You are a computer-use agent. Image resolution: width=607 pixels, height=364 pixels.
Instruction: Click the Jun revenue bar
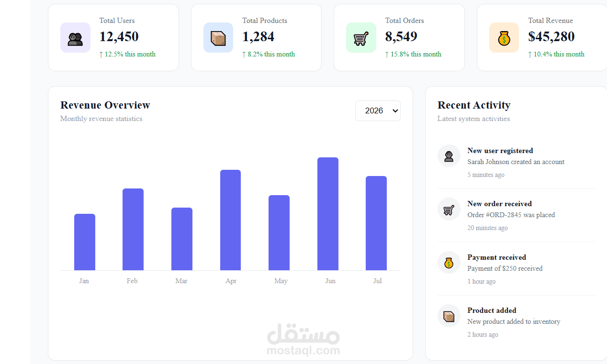328,214
